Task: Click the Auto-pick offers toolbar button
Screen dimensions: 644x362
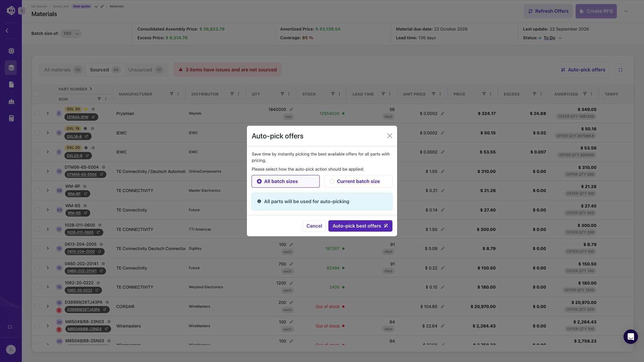Action: pyautogui.click(x=583, y=70)
